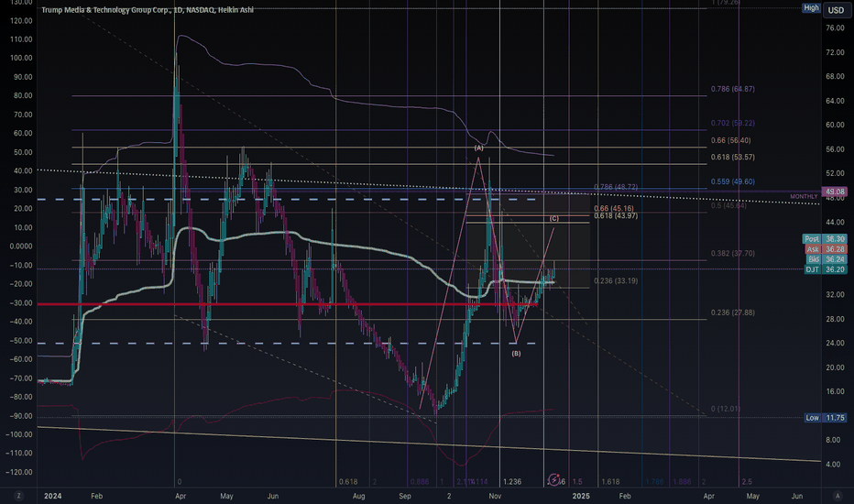Image resolution: width=854 pixels, height=504 pixels.
Task: Click time-zone label '1.236' at chart bottom
Action: point(512,482)
